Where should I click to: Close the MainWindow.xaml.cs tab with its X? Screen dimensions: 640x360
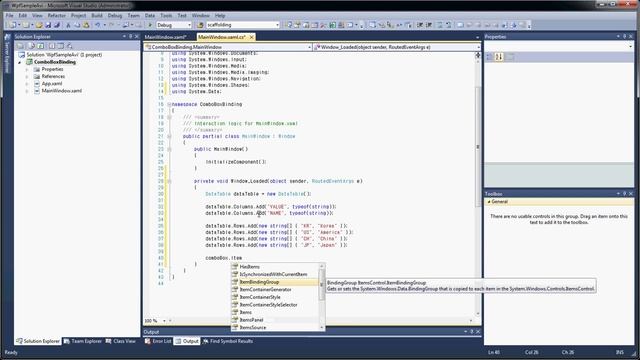point(251,37)
